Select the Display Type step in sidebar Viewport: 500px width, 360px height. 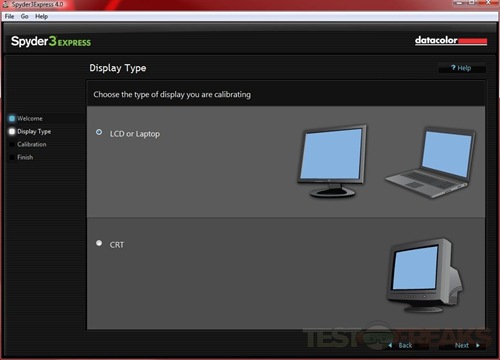34,131
